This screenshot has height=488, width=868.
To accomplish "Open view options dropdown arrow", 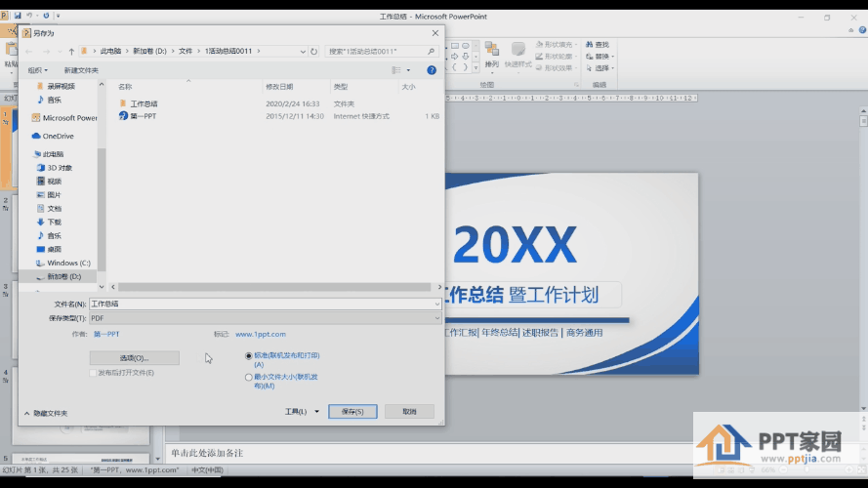I will tap(408, 70).
